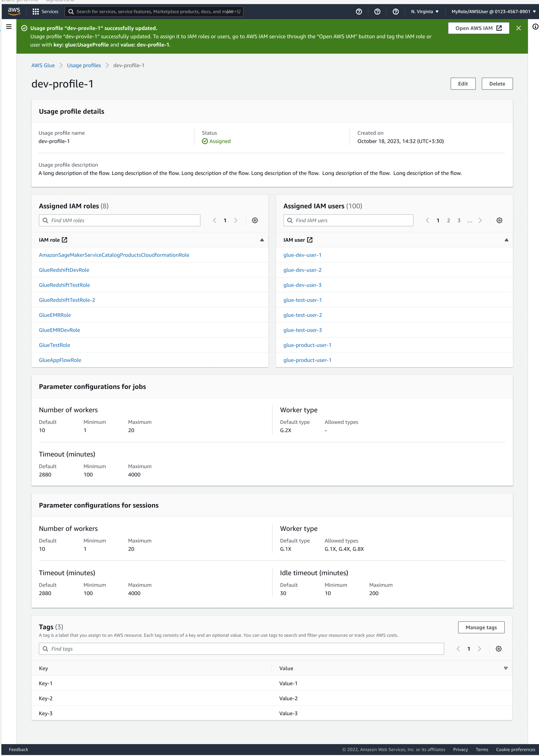Dismiss the success notification banner

coord(518,28)
